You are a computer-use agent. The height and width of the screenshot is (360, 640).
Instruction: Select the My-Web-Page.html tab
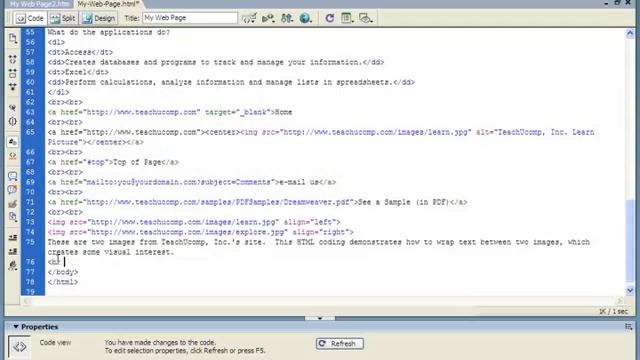108,4
